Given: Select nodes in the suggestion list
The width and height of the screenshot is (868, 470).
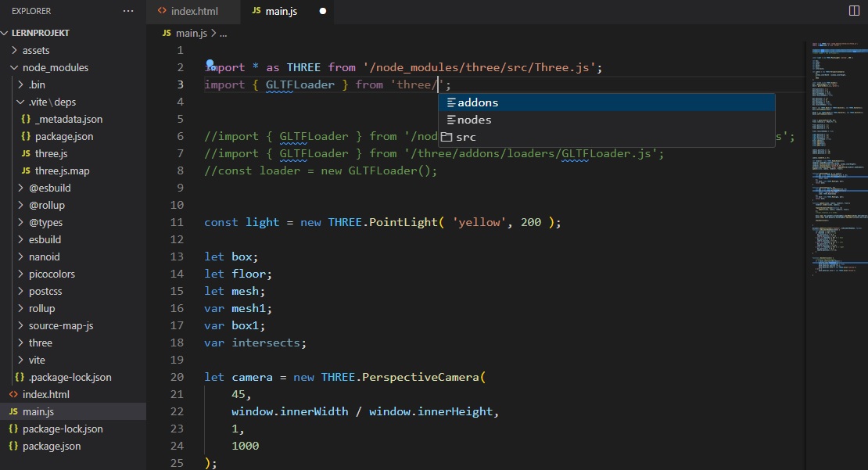Looking at the screenshot, I should [607, 120].
